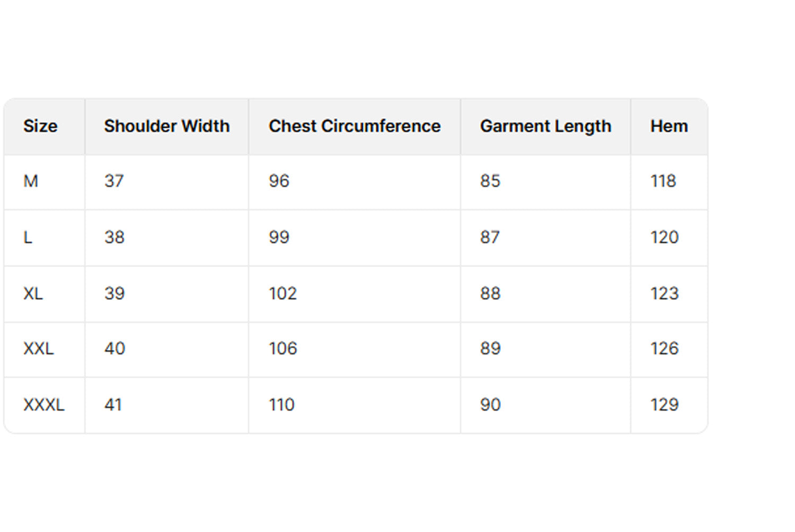795x532 pixels.
Task: Select hem value 129
Action: (x=664, y=405)
